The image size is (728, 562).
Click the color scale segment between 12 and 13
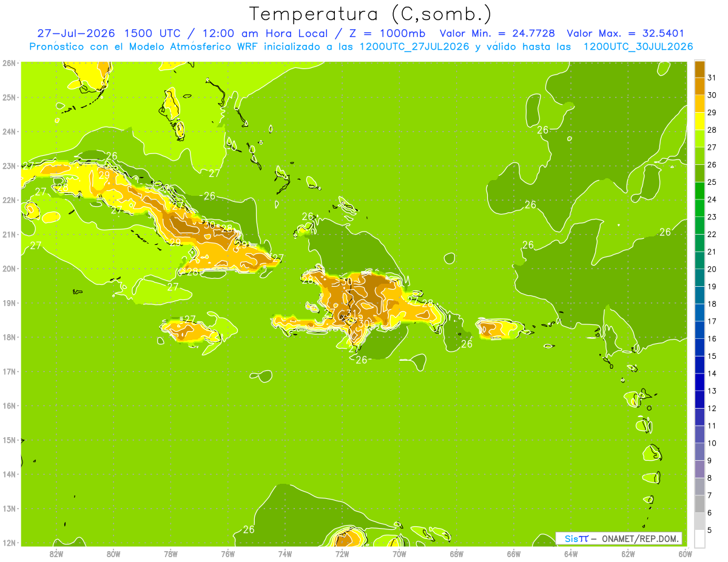(x=699, y=400)
